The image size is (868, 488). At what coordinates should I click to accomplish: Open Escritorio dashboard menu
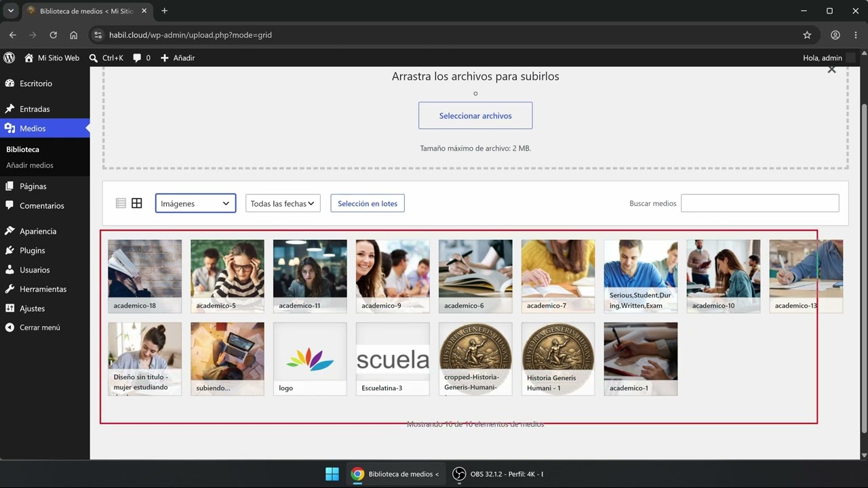coord(45,83)
